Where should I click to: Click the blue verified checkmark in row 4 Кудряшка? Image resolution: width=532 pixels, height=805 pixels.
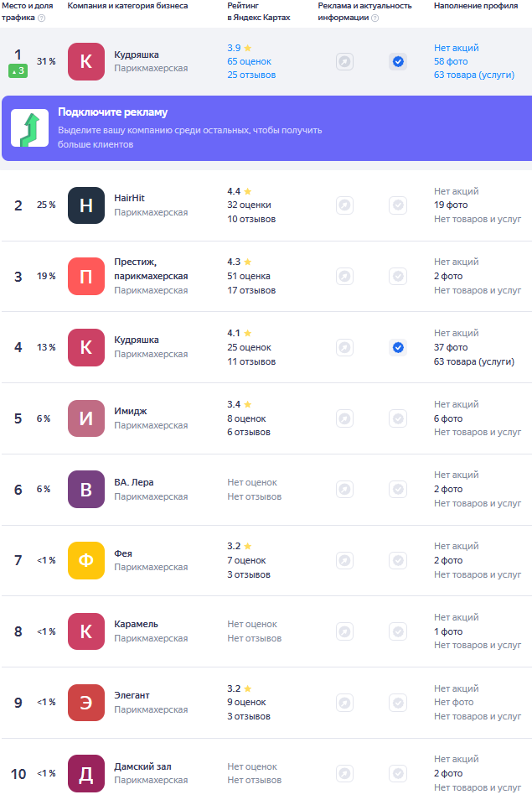pos(398,347)
